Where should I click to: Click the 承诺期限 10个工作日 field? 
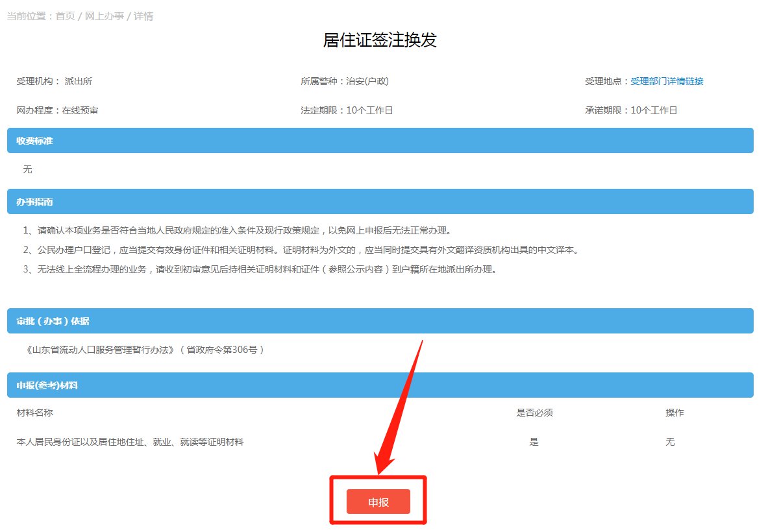tap(631, 110)
